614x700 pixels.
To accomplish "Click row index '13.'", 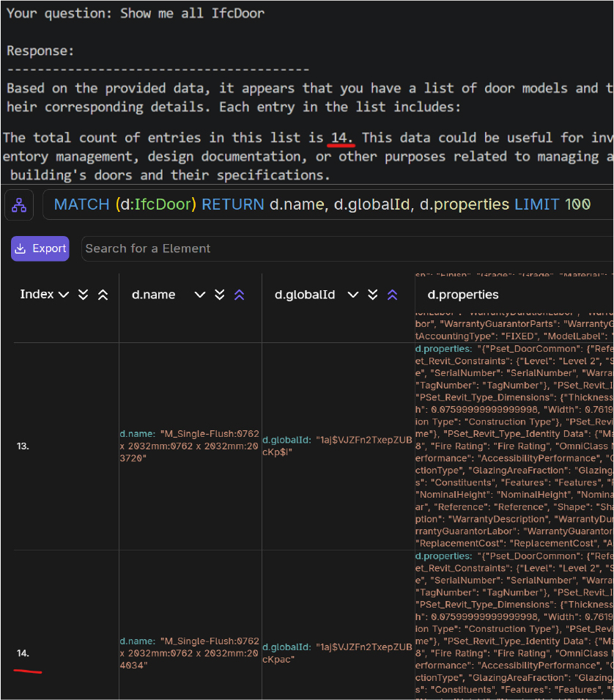I will [23, 446].
